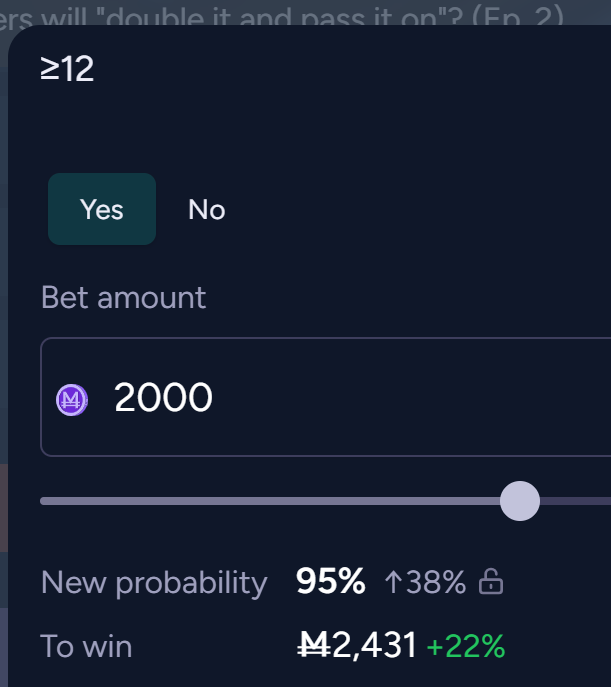Click the purple mana coin icon
Screen dimensions: 611x687
[72, 400]
